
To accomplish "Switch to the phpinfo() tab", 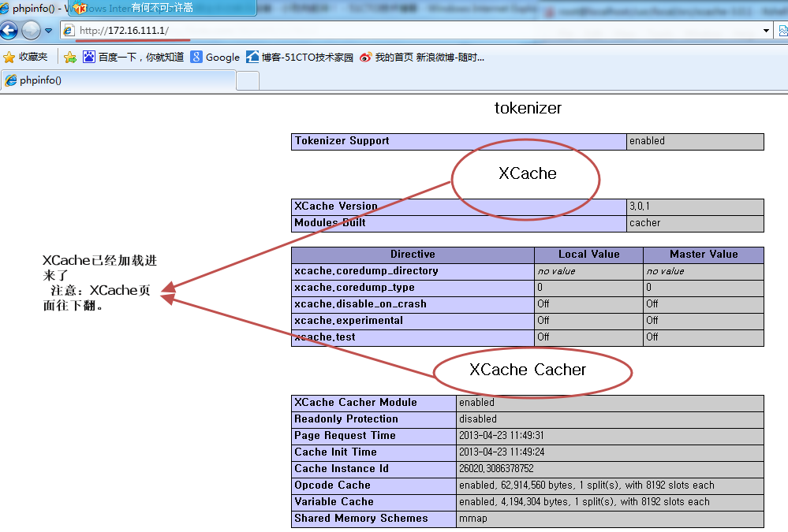I will 118,80.
